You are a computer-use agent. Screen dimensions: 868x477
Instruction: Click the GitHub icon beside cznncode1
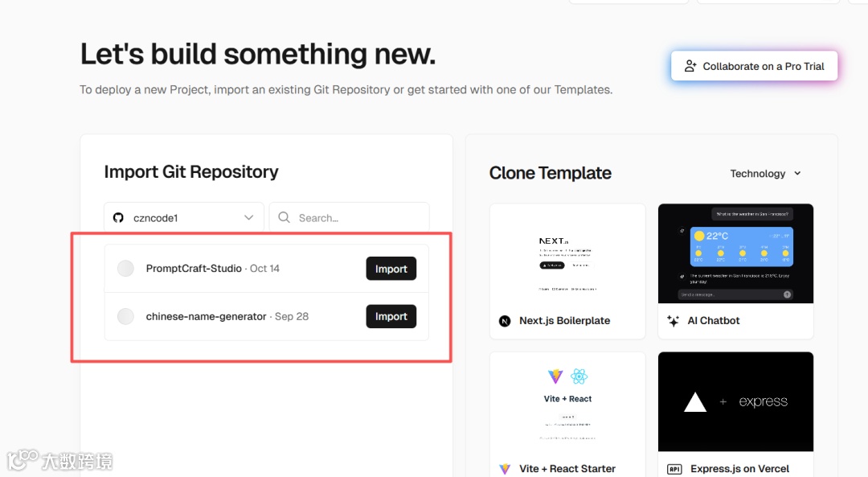click(x=118, y=218)
